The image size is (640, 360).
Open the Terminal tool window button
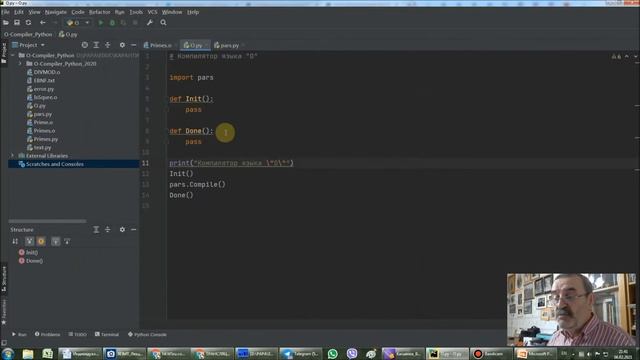pyautogui.click(x=107, y=334)
